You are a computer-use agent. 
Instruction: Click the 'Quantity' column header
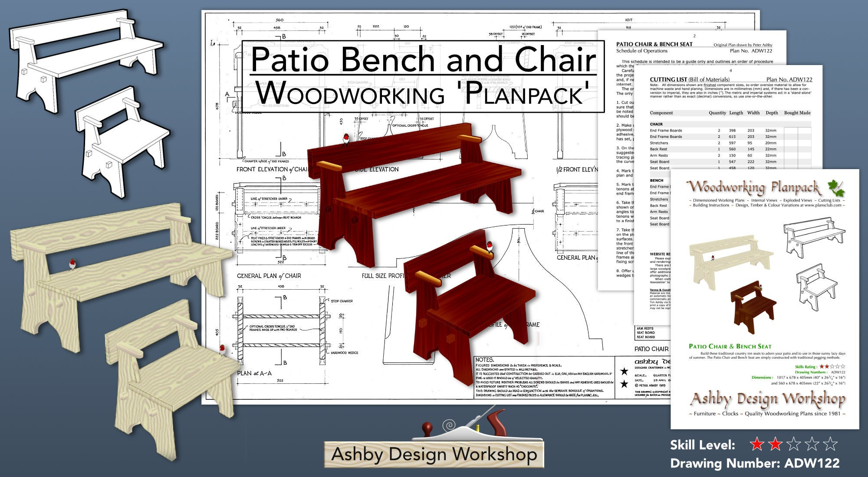(x=717, y=113)
